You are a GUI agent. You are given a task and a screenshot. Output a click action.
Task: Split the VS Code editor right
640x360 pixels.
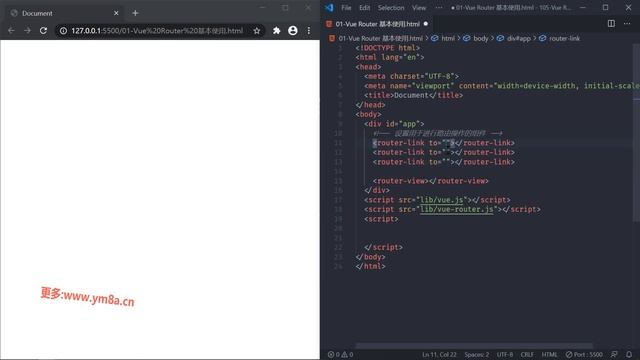tap(611, 24)
